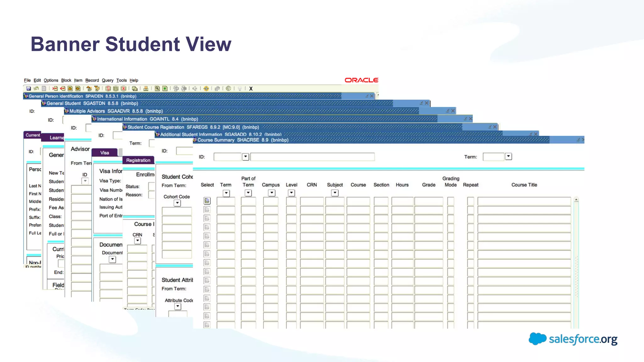Open the Block menu
The height and width of the screenshot is (362, 644).
pos(66,80)
